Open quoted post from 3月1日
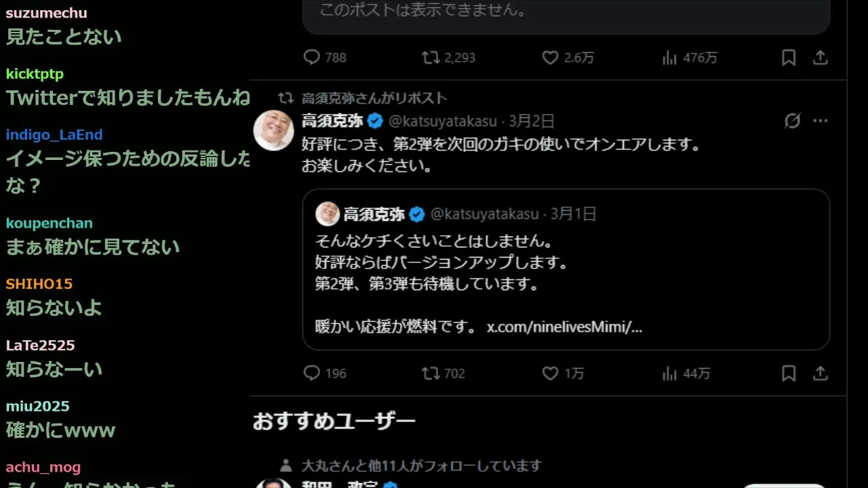The height and width of the screenshot is (488, 868). (x=566, y=270)
